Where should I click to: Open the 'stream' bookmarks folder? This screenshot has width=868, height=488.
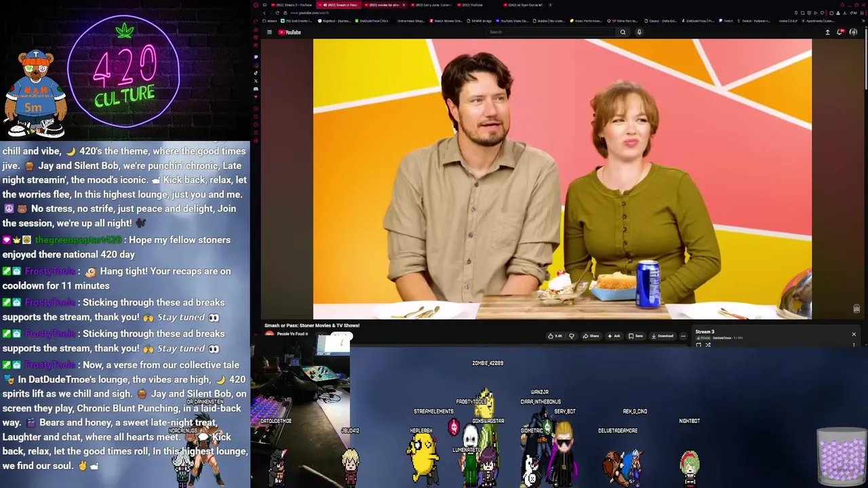click(270, 21)
